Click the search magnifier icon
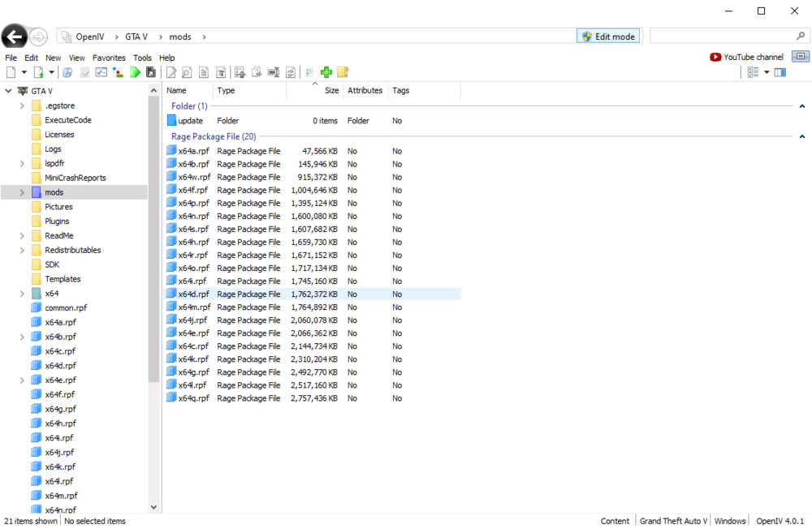The width and height of the screenshot is (812, 529). [801, 36]
